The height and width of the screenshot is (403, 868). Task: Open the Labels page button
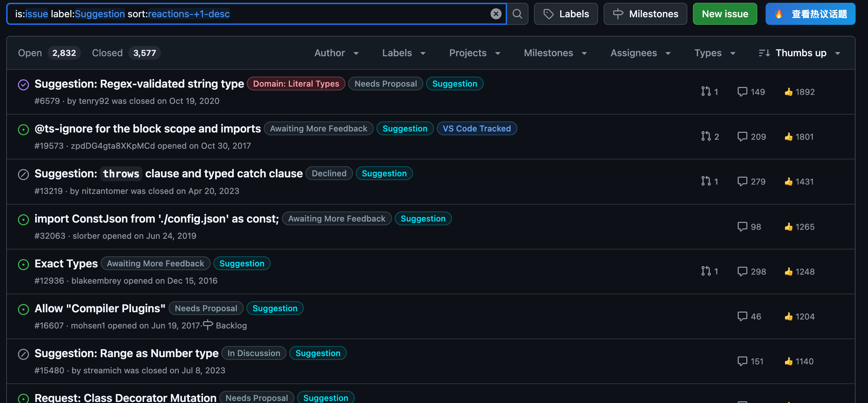(566, 14)
